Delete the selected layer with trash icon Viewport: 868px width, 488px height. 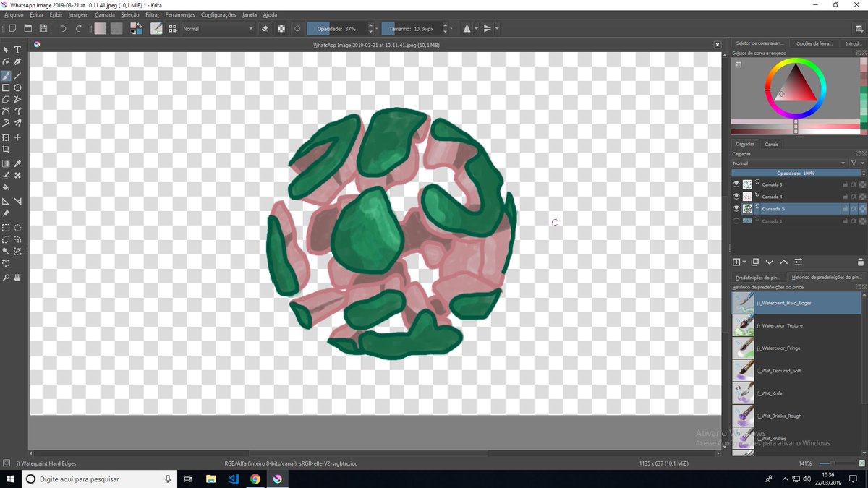coord(860,262)
